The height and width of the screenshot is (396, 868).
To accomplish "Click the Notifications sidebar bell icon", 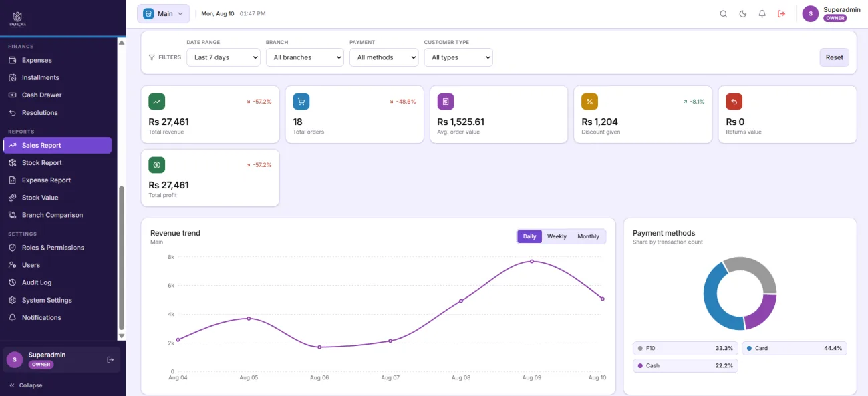I will point(12,317).
